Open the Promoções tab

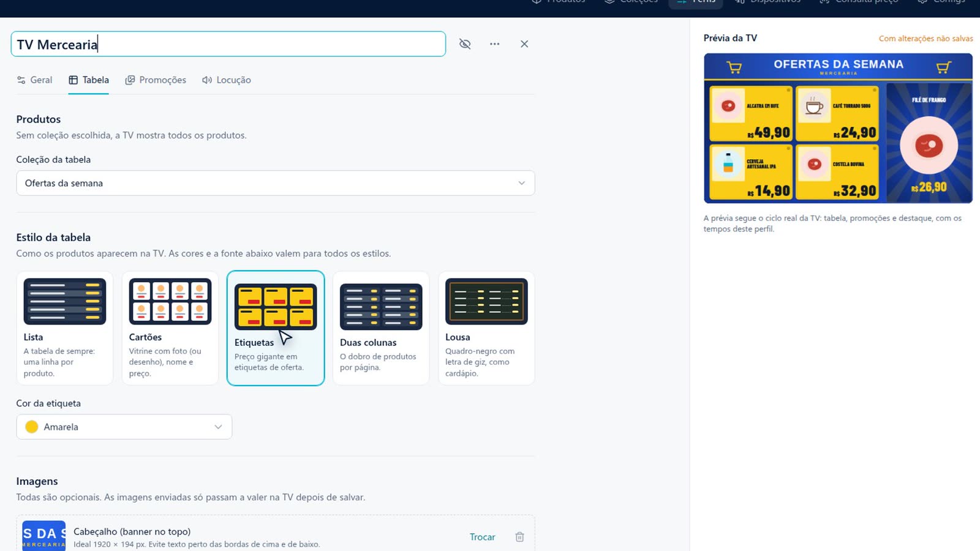coord(156,80)
